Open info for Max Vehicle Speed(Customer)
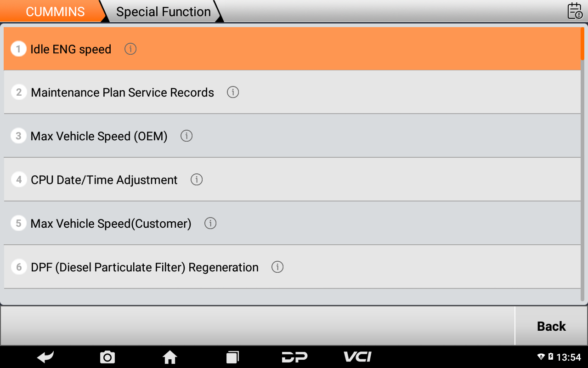The image size is (588, 368). [x=210, y=224]
